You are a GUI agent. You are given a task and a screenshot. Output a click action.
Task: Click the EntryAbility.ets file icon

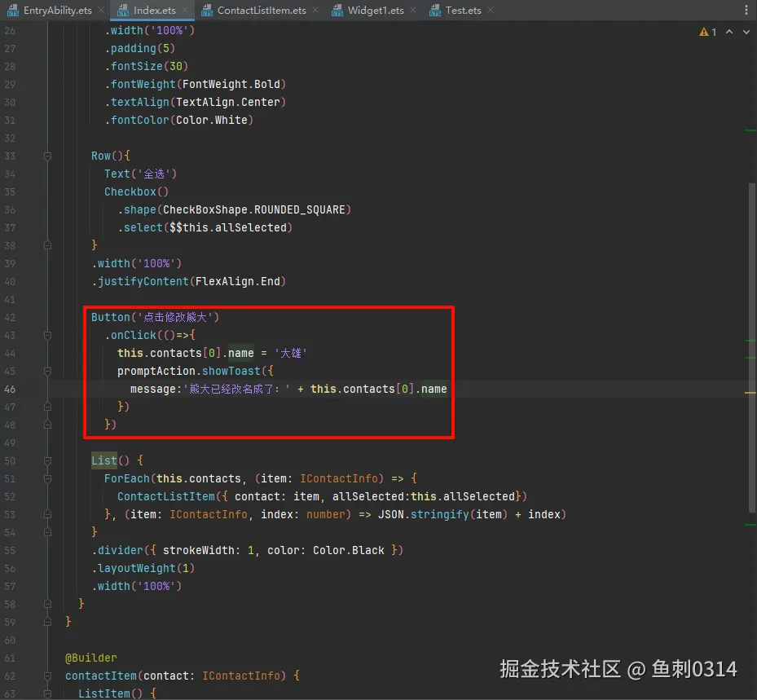[x=13, y=10]
